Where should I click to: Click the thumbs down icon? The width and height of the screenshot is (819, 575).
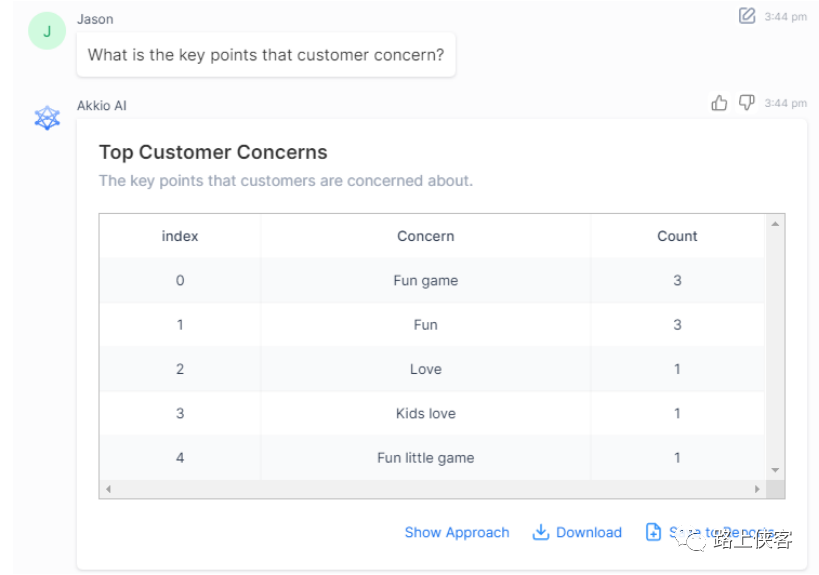746,103
